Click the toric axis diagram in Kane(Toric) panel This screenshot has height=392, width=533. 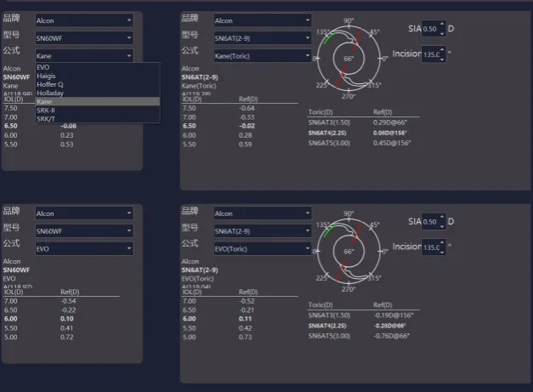click(348, 59)
